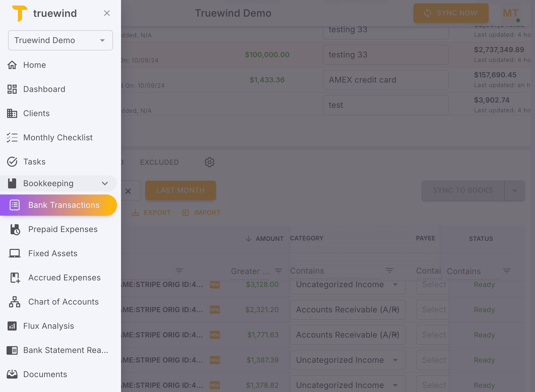Switch to the Excluded transactions tab
The height and width of the screenshot is (392, 535).
[x=159, y=162]
